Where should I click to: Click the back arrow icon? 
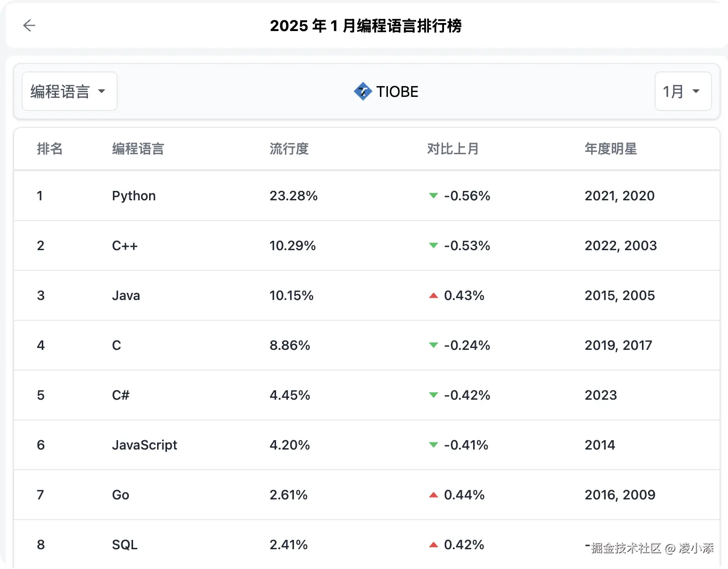pos(29,25)
